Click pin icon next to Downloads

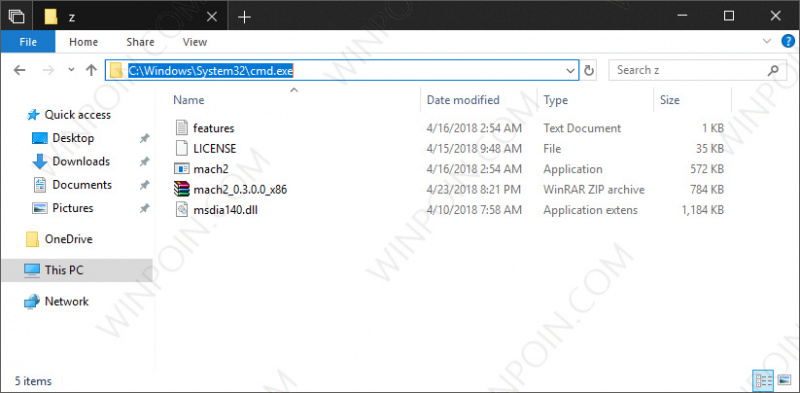pos(145,161)
